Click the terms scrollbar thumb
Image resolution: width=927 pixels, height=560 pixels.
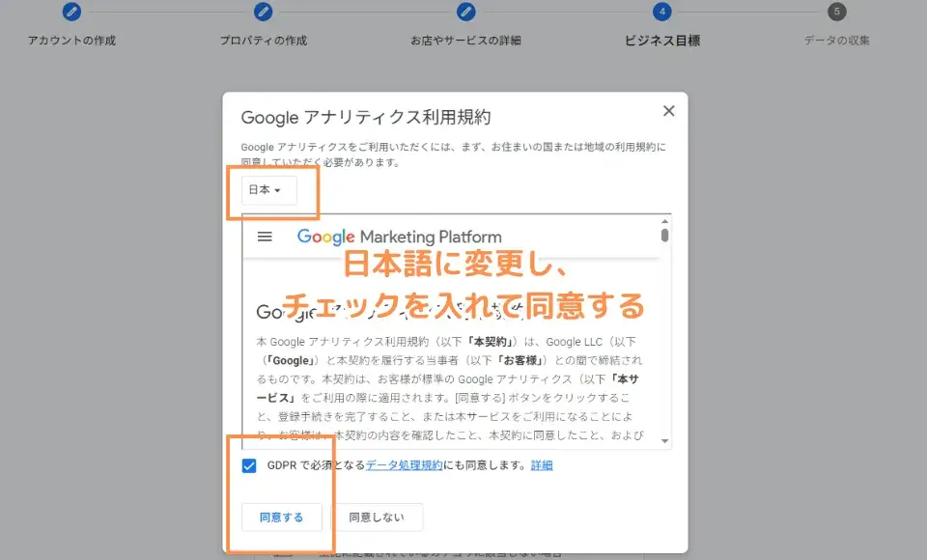coord(664,236)
